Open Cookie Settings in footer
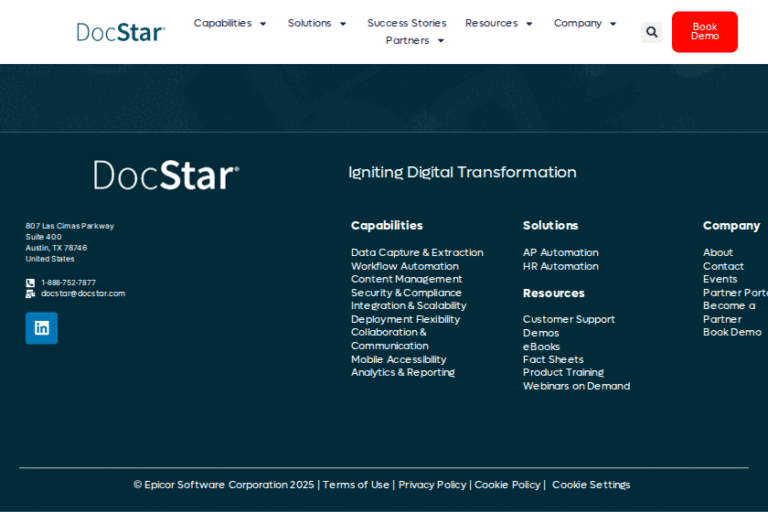This screenshot has height=512, width=768. 591,485
